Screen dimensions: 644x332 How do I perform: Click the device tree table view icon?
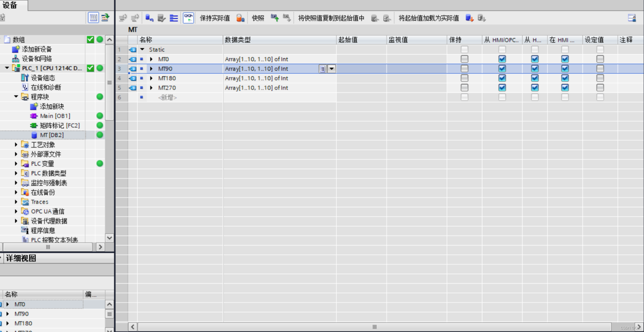pos(93,17)
